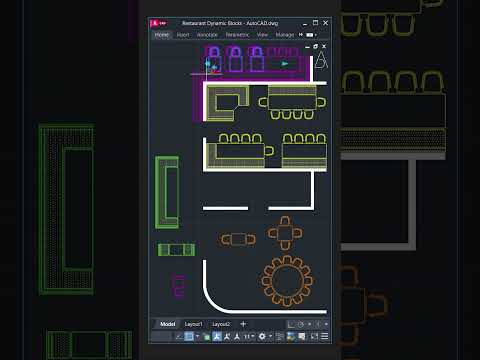Select the small green bench block
Screen dimensions: 480x360
pos(176,250)
